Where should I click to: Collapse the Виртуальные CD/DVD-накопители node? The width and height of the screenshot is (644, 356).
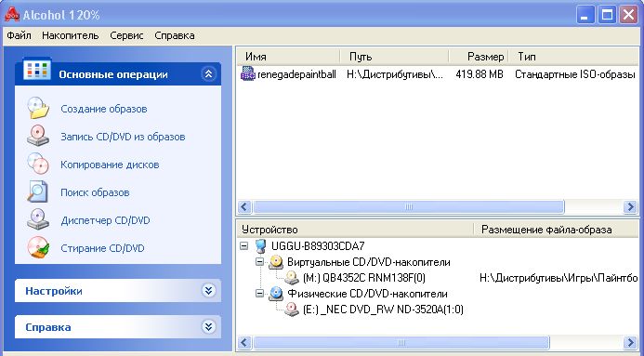(259, 261)
